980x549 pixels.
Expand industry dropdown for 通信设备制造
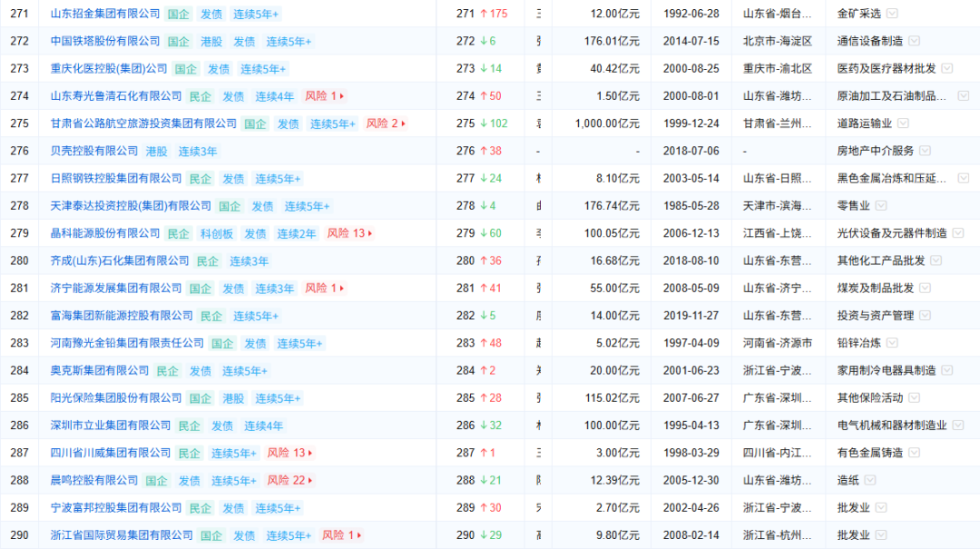click(914, 41)
